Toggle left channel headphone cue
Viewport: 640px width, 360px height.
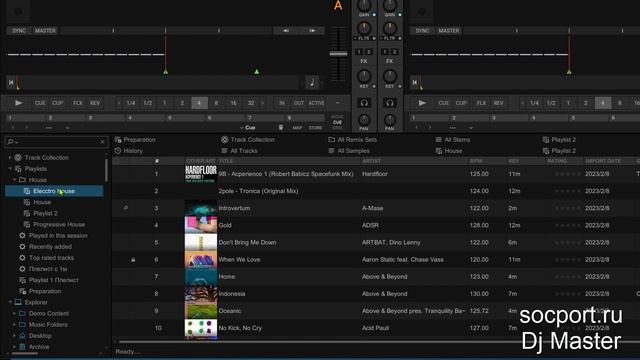[364, 103]
